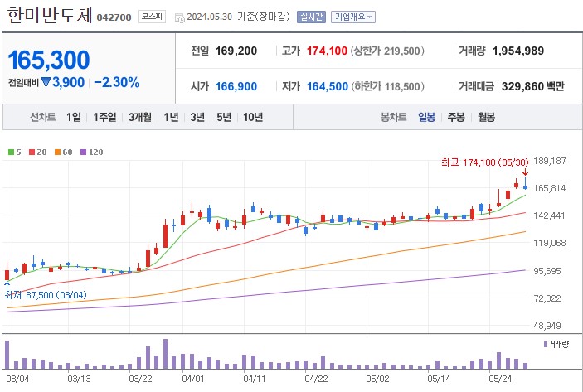Select the 3개월 line chart tab
583x392 pixels.
tap(140, 118)
